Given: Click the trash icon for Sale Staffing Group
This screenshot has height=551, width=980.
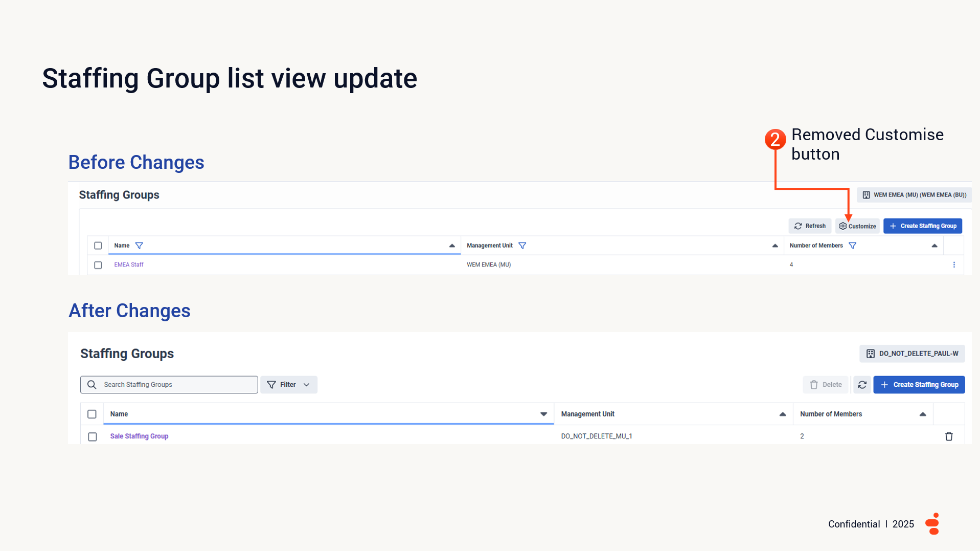Looking at the screenshot, I should [949, 436].
